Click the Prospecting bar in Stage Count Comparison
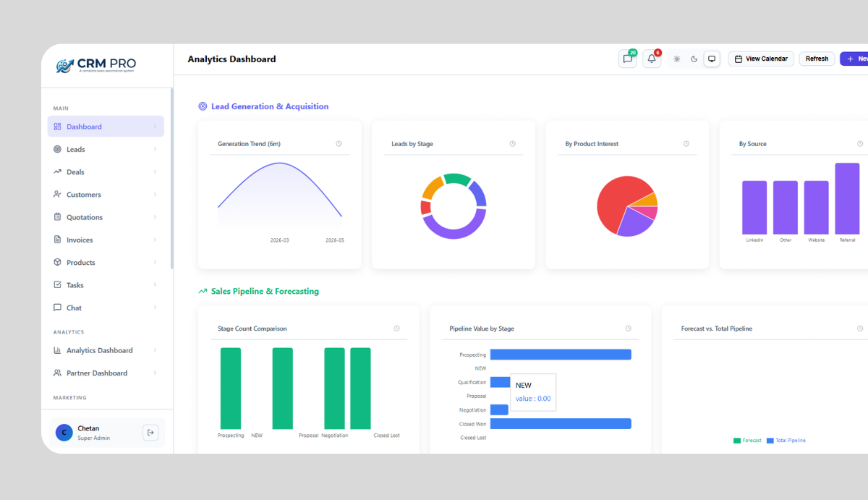Screen dimensions: 868x500 click(231, 389)
